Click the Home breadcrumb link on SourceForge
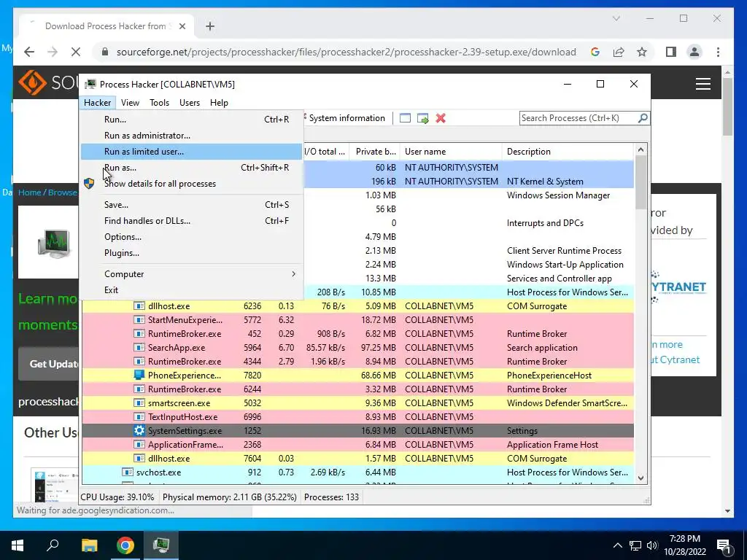The height and width of the screenshot is (560, 747). point(29,192)
